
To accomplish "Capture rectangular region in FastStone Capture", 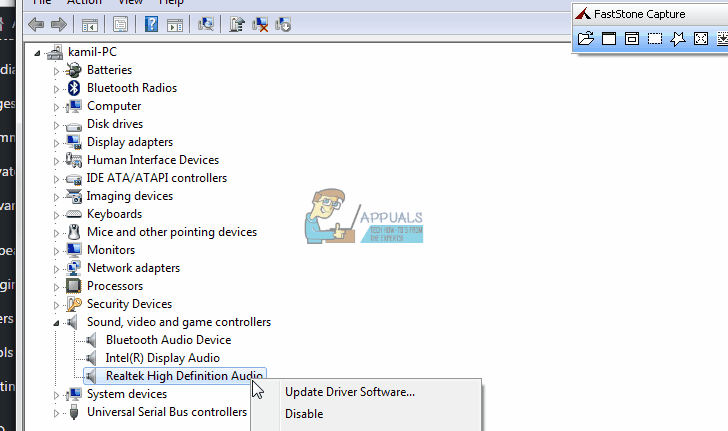I will tap(655, 39).
